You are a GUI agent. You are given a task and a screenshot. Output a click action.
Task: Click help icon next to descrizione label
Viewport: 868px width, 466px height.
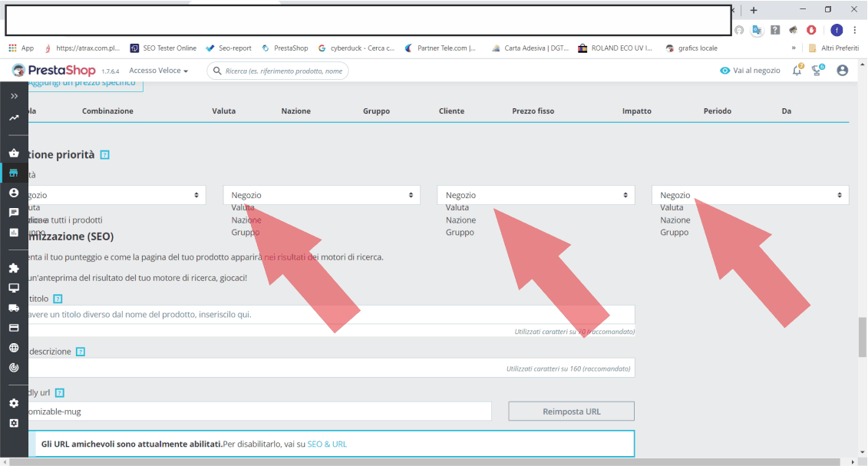(x=81, y=352)
